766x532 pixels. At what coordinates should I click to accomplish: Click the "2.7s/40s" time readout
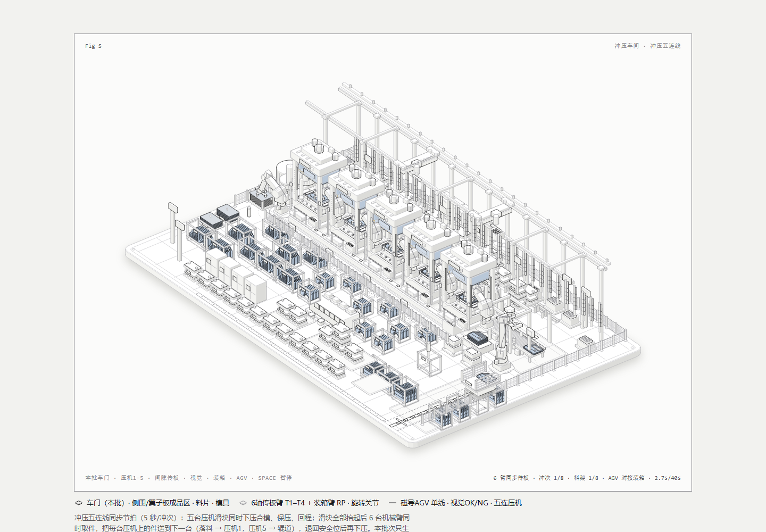tap(668, 478)
